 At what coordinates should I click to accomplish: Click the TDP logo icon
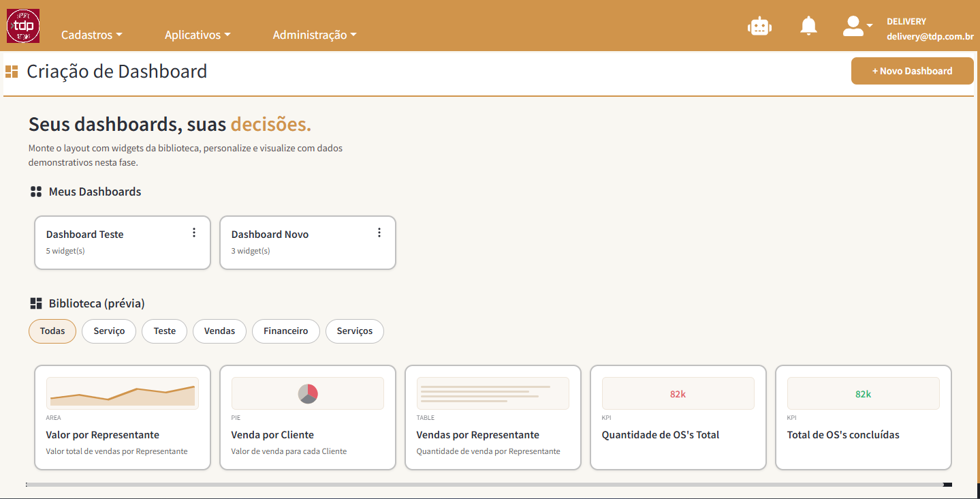22,26
